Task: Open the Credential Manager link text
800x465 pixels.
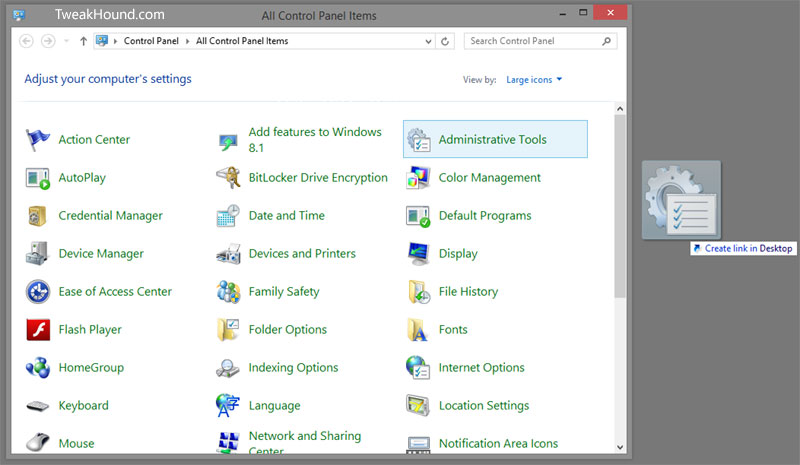Action: (x=111, y=215)
